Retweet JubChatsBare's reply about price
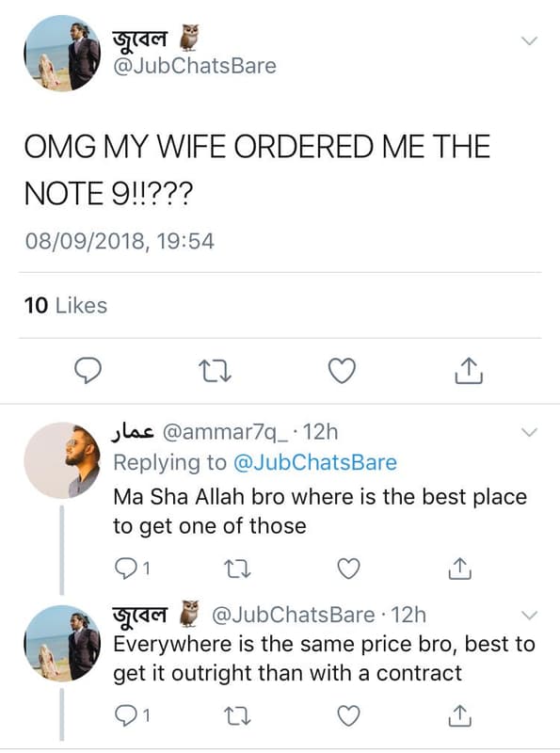Image resolution: width=560 pixels, height=753 pixels. [236, 713]
